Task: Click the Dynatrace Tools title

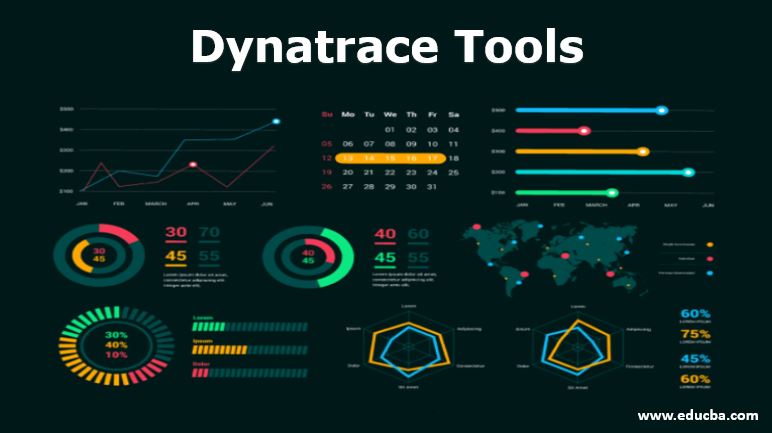Action: point(387,47)
